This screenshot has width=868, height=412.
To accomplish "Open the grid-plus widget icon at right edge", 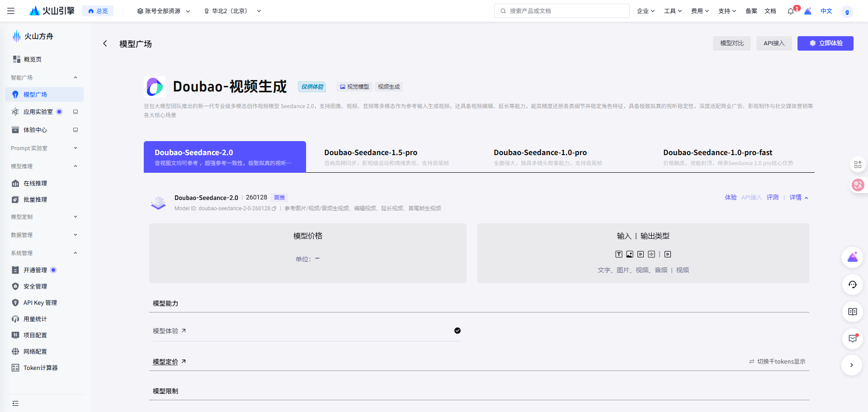I will pyautogui.click(x=858, y=165).
